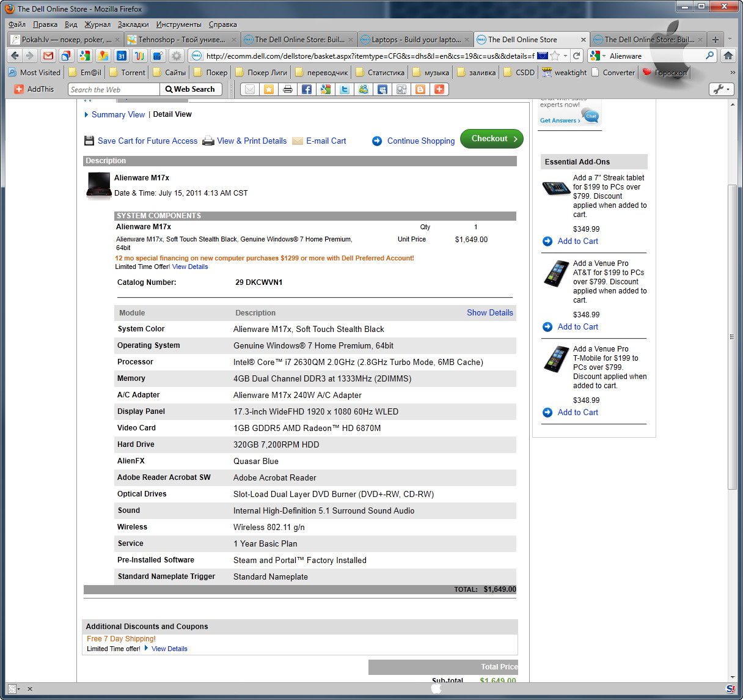The height and width of the screenshot is (700, 743).
Task: Click the green Checkout button
Action: click(492, 139)
